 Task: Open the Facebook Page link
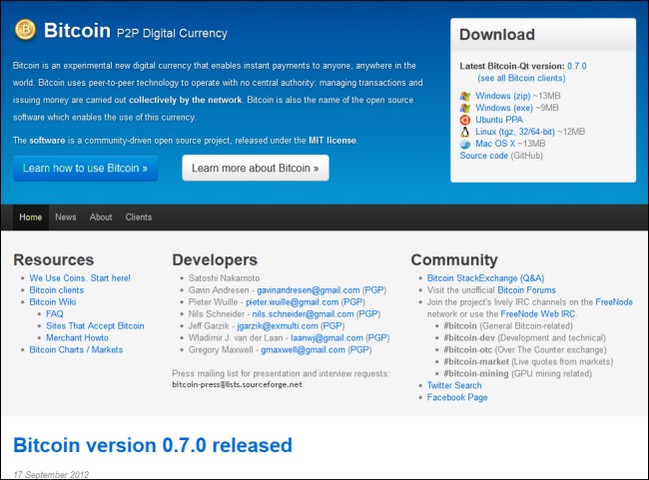pyautogui.click(x=457, y=398)
